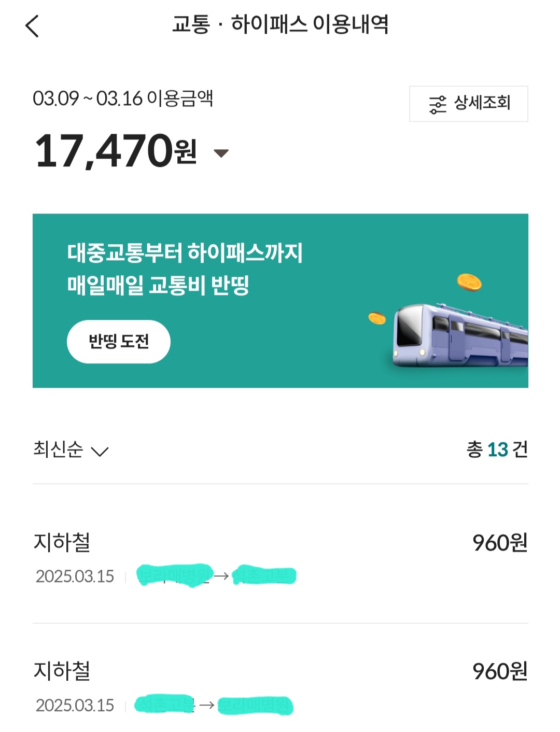Click the route arrow in the second 지하철 entry

coord(207,705)
